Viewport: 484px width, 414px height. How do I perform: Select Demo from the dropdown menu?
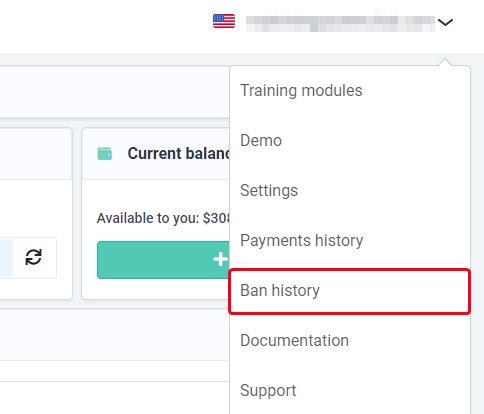[x=350, y=140]
